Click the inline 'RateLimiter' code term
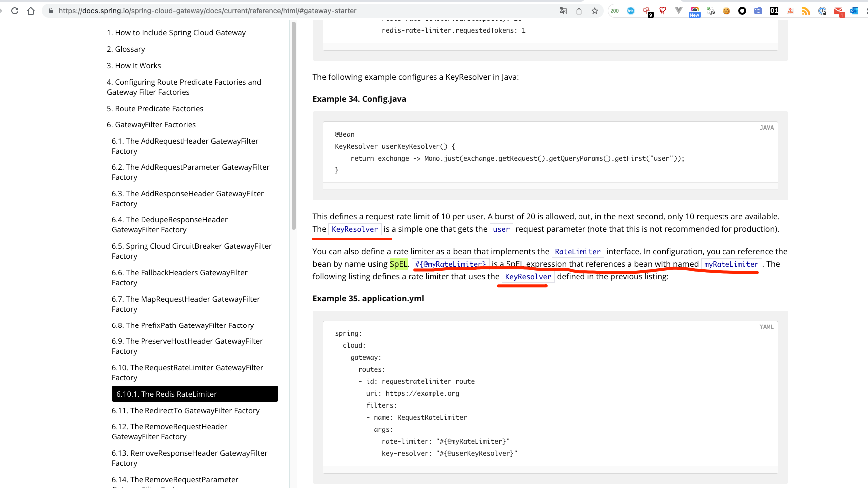Viewport: 868px width, 488px height. pos(578,252)
